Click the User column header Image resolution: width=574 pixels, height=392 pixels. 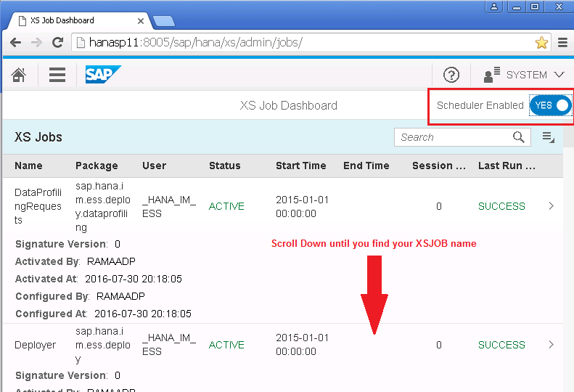point(154,166)
